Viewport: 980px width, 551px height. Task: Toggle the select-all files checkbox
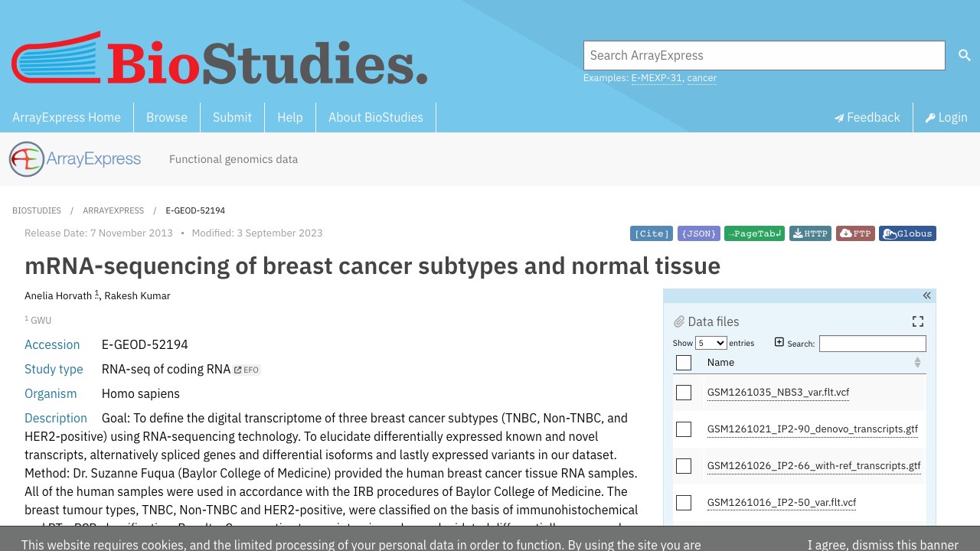684,363
